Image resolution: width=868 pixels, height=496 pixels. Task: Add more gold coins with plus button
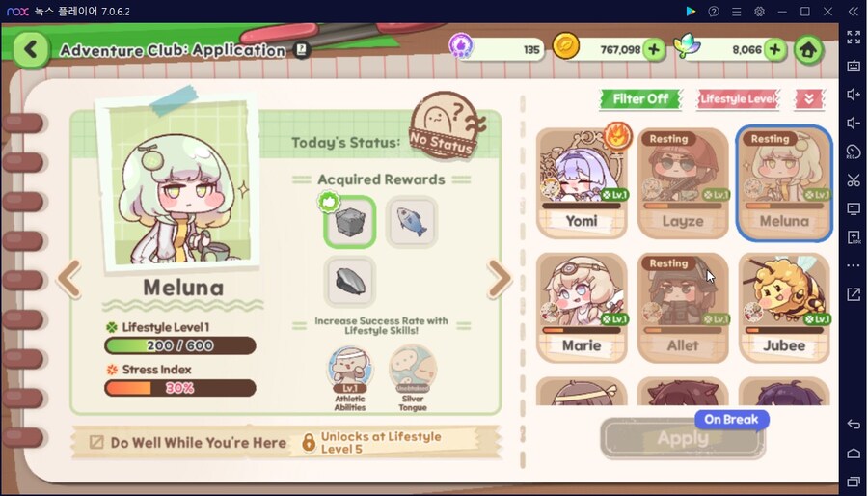click(654, 50)
